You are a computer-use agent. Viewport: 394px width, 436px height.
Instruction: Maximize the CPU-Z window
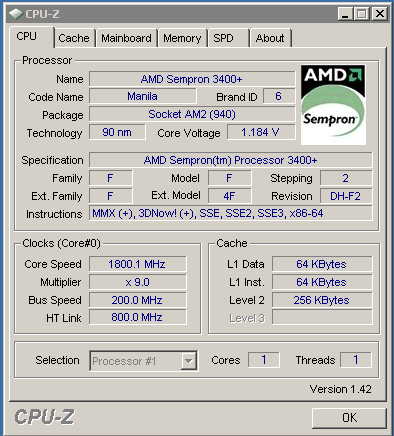pos(362,14)
